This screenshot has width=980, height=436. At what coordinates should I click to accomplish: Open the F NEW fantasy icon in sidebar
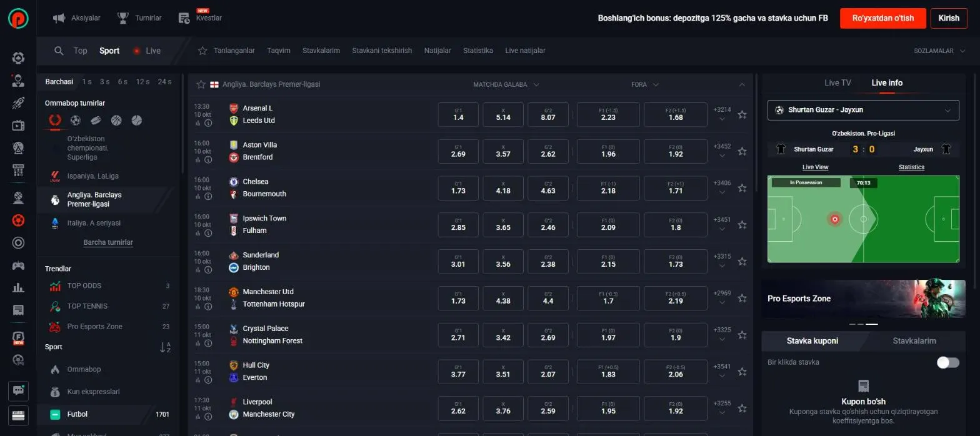click(x=18, y=338)
